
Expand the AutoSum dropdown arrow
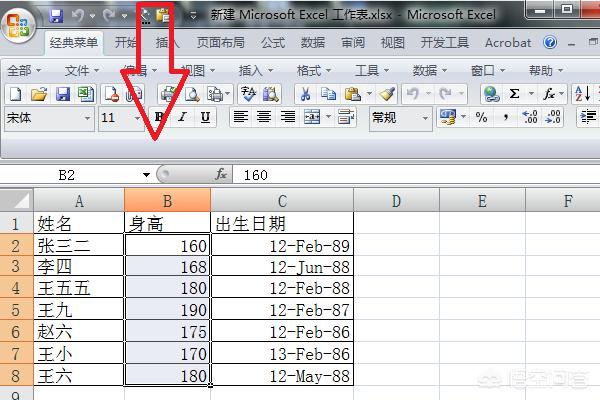pyautogui.click(x=531, y=94)
